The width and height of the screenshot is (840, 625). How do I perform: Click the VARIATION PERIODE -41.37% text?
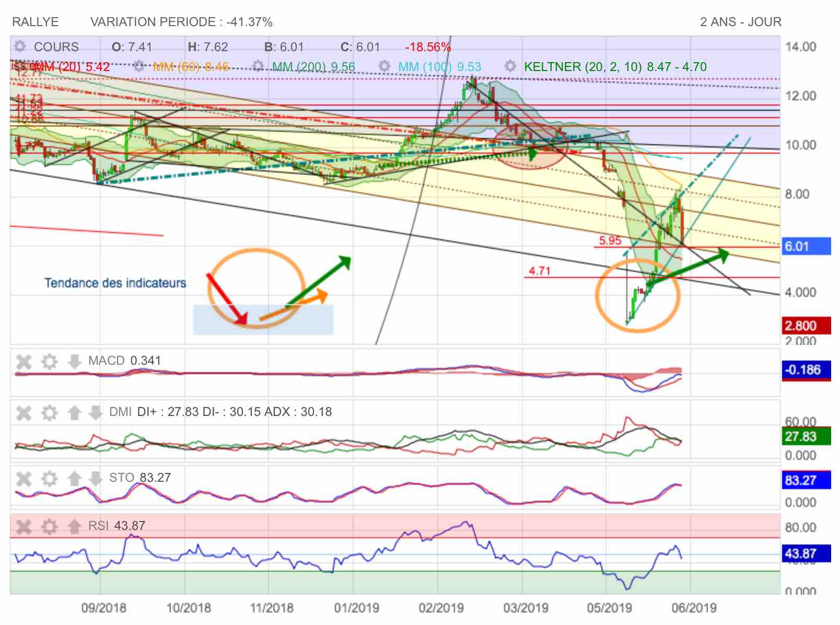point(181,22)
